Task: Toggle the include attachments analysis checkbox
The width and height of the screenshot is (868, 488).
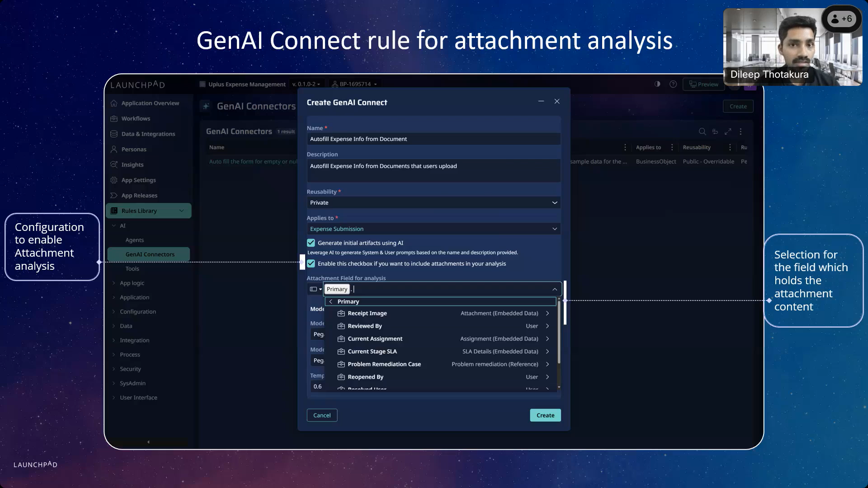Action: (311, 264)
